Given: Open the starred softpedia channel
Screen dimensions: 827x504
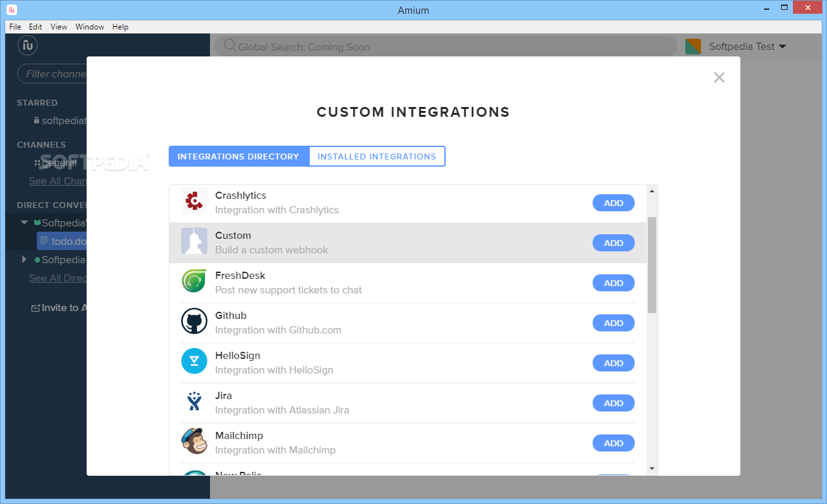Looking at the screenshot, I should 64,121.
